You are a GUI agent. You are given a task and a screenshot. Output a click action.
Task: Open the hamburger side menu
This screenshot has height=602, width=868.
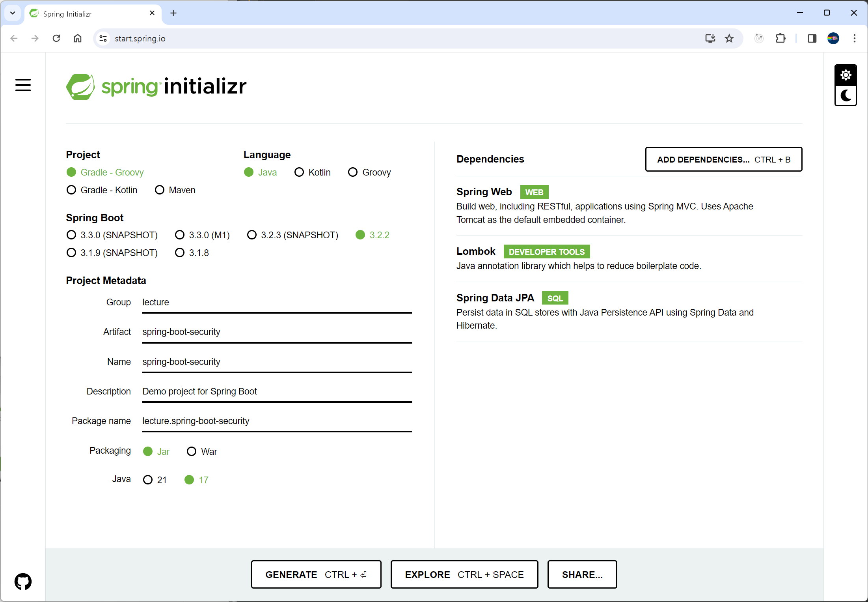[23, 85]
